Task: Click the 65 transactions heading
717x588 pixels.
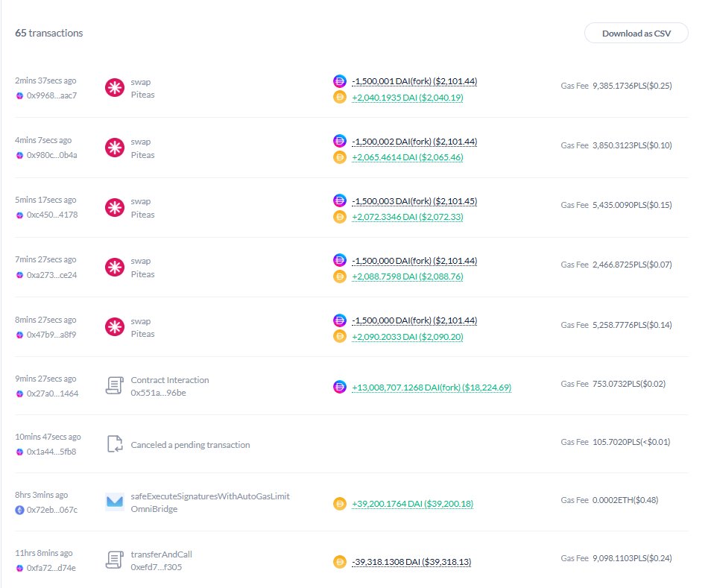Action: point(49,33)
